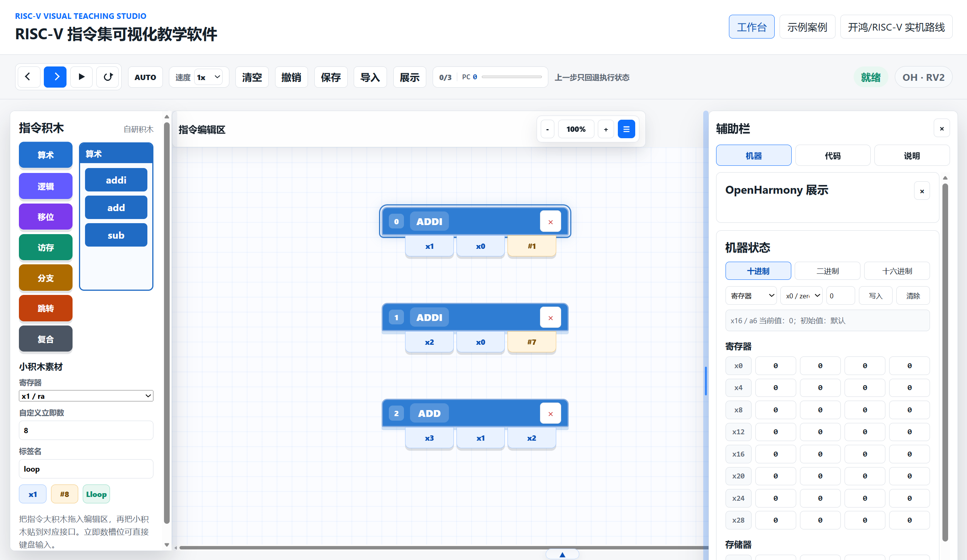This screenshot has width=967, height=560.
Task: Select the Lloop label chip
Action: [x=96, y=494]
